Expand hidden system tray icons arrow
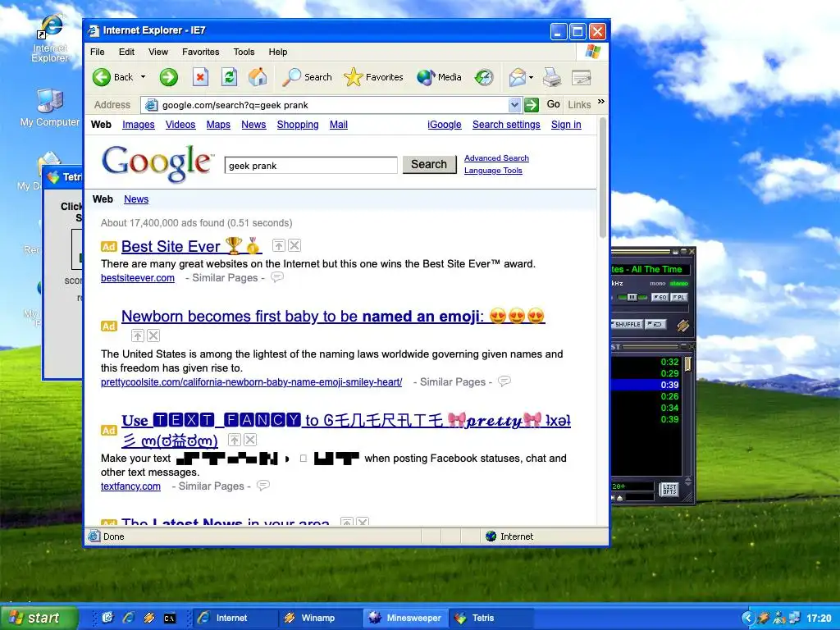The image size is (840, 630). click(x=748, y=618)
